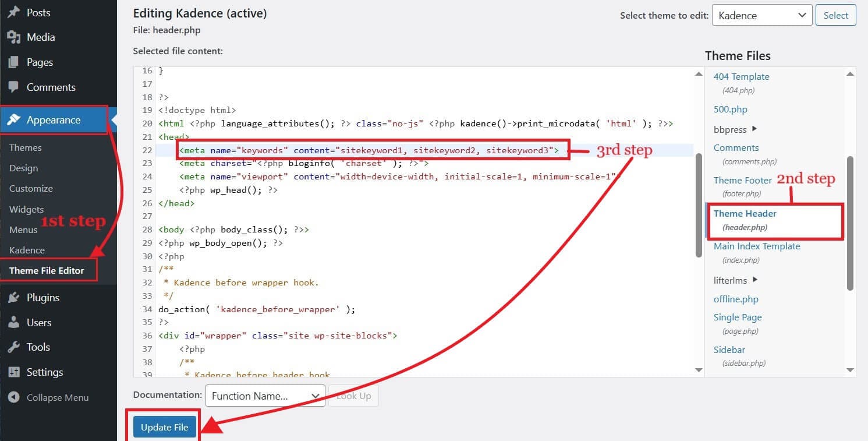Go to Themes submenu
The image size is (868, 441).
(x=26, y=148)
